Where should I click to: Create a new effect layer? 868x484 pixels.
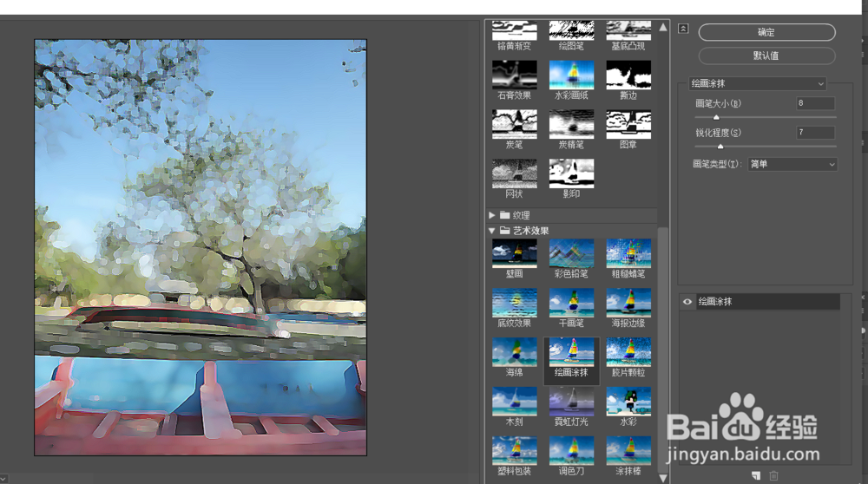click(x=756, y=475)
